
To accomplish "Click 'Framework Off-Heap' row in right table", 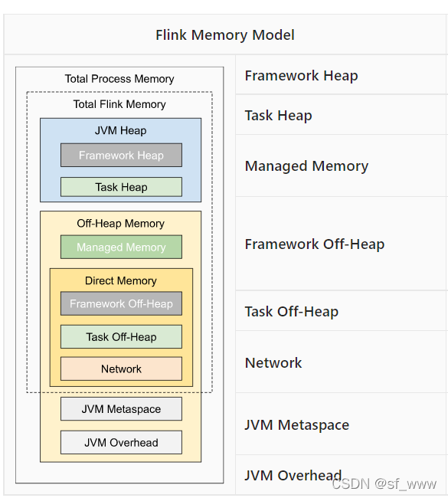I will pos(342,244).
